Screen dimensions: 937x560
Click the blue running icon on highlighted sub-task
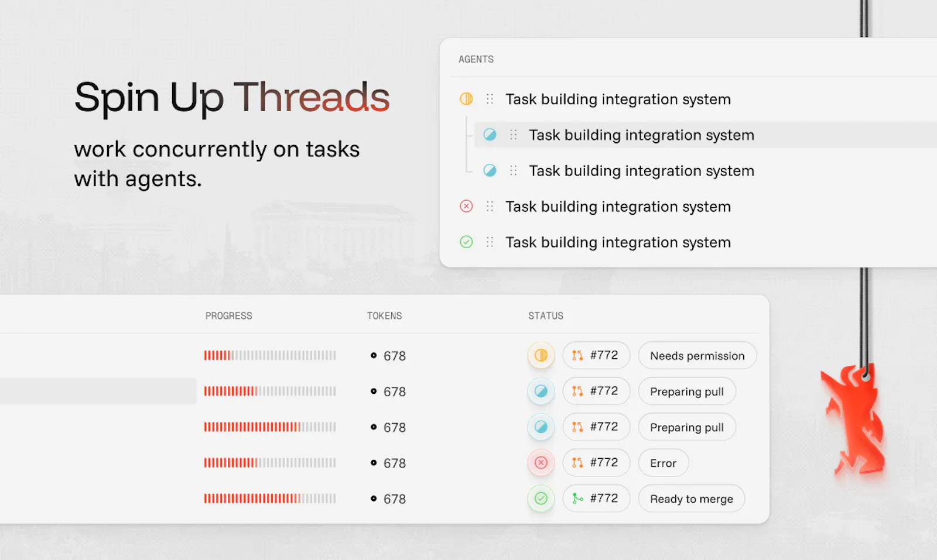tap(490, 135)
